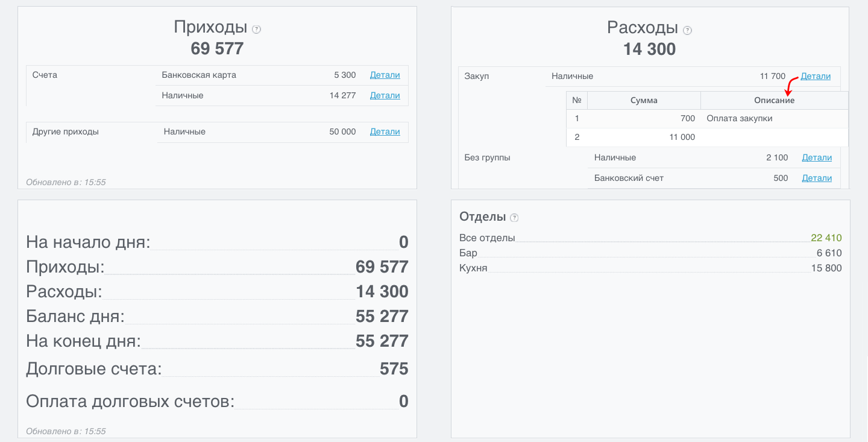Screen dimensions: 868x442
Task: Click the Долговые счета value 575
Action: 394,369
